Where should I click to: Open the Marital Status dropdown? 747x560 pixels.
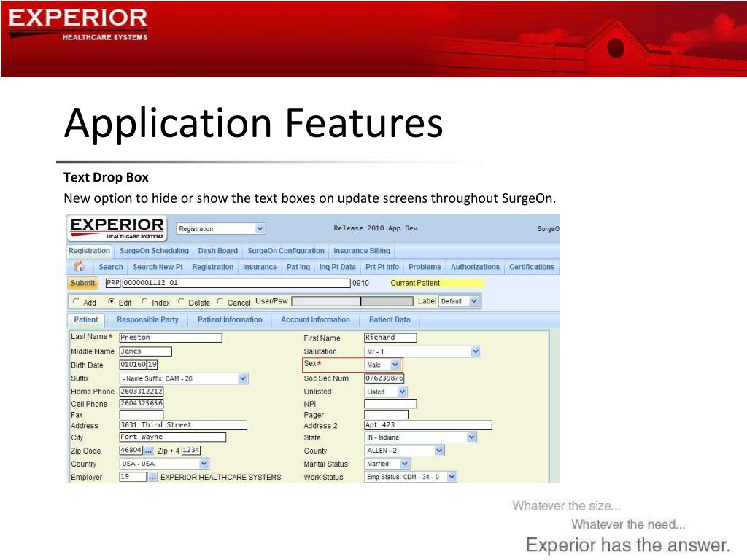(387, 464)
